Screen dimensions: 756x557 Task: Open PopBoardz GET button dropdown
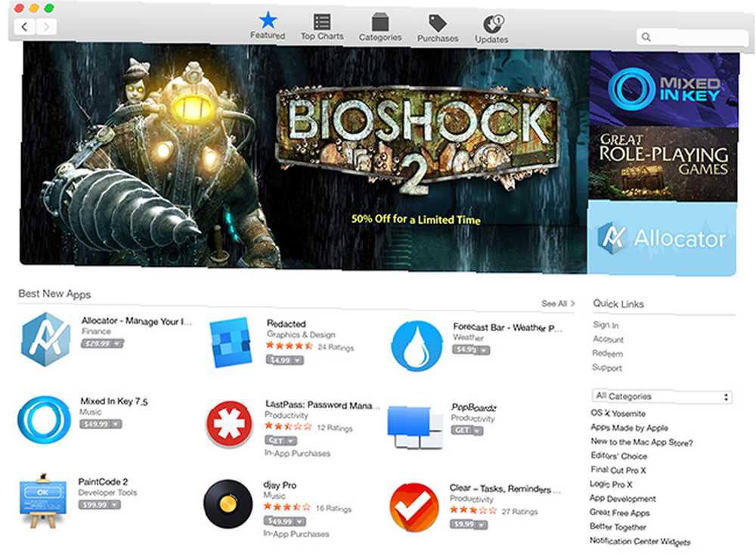point(466,430)
